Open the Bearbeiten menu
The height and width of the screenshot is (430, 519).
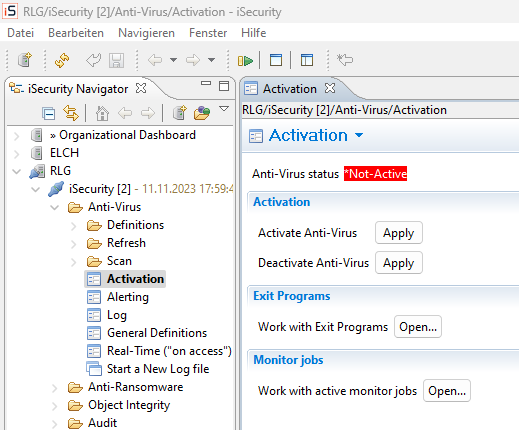[76, 33]
